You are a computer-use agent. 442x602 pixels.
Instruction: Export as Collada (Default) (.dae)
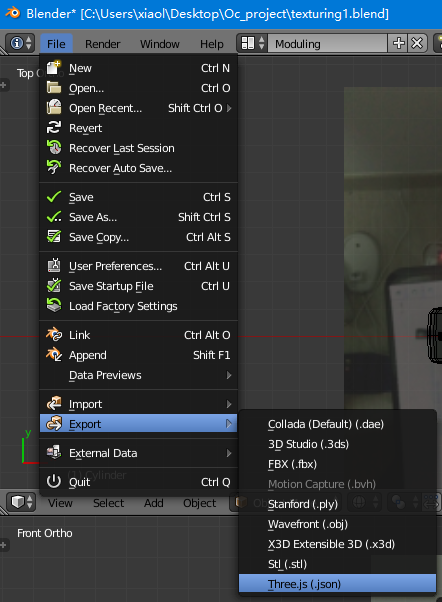tap(338, 424)
